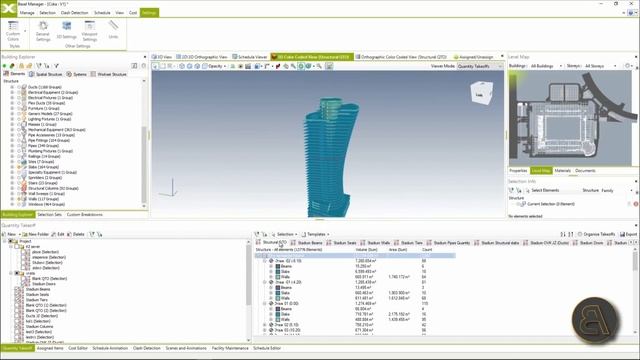Click New Folder in the Quantity Takeoff toolbar
Viewport: 640px width, 360px height.
coord(36,234)
